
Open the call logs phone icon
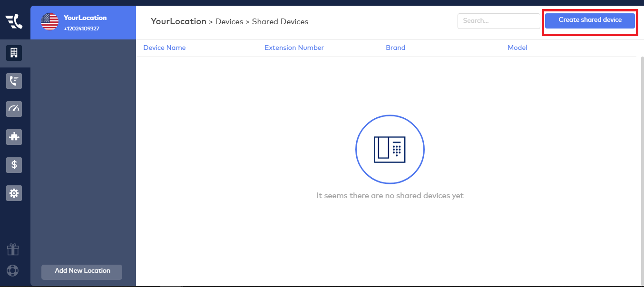click(14, 81)
